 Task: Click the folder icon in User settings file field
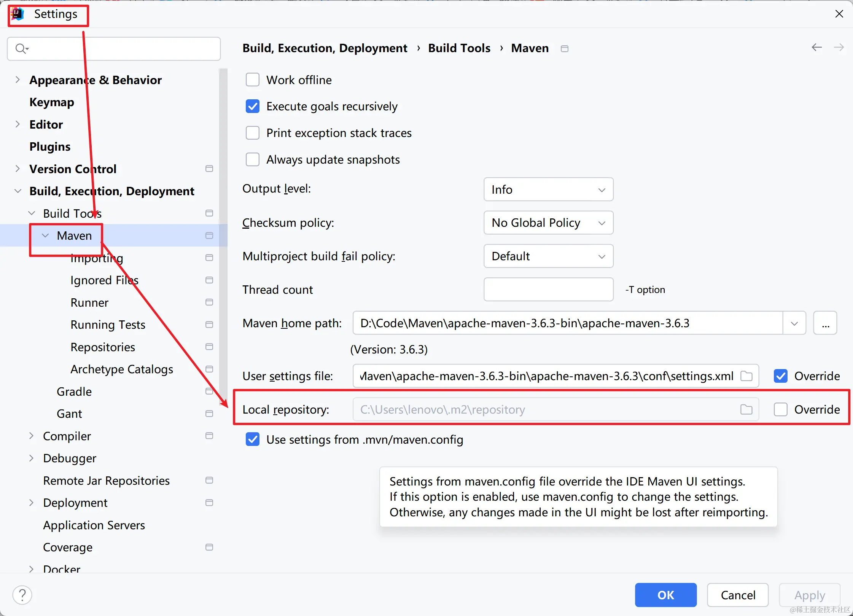[x=746, y=376]
